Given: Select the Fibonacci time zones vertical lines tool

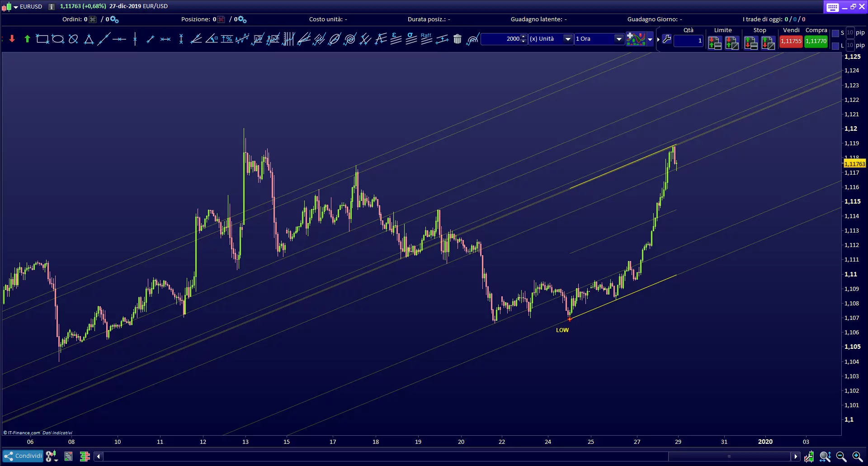Looking at the screenshot, I should [x=288, y=39].
